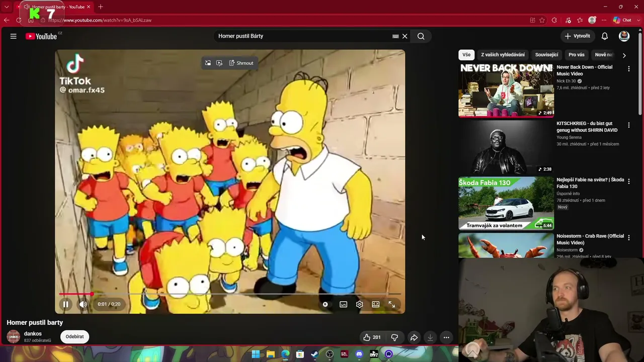Click the second overlay icon beside Shrnout
644x362 pixels.
click(x=219, y=63)
